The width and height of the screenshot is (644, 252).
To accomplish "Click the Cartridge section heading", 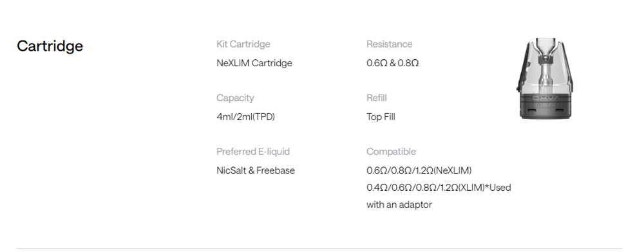I will point(50,46).
